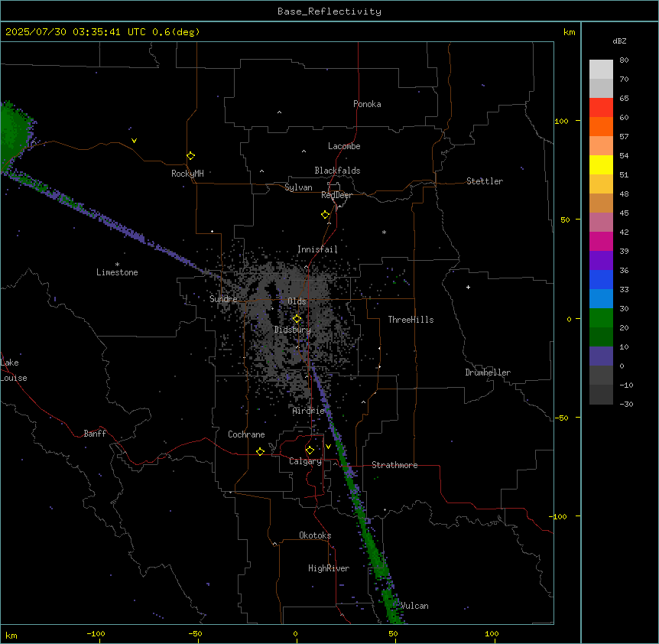This screenshot has width=659, height=644.
Task: Click the white 70-80 dBZ legend swatch
Action: pyautogui.click(x=601, y=70)
